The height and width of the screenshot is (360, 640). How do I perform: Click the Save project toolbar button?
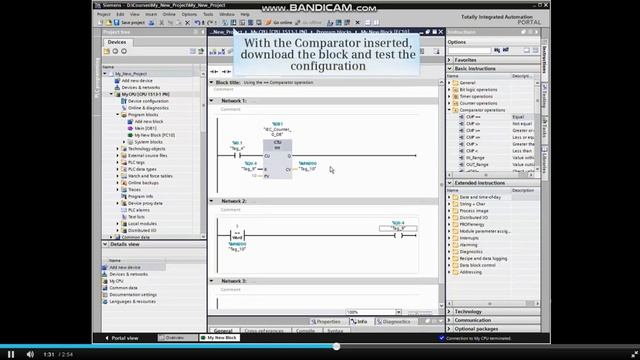pyautogui.click(x=129, y=22)
